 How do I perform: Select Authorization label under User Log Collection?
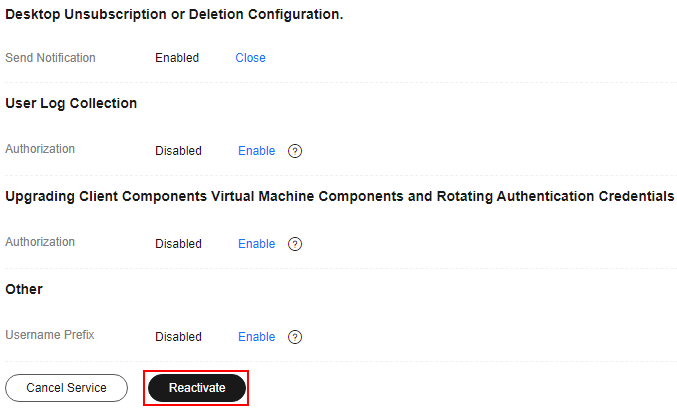pos(40,149)
